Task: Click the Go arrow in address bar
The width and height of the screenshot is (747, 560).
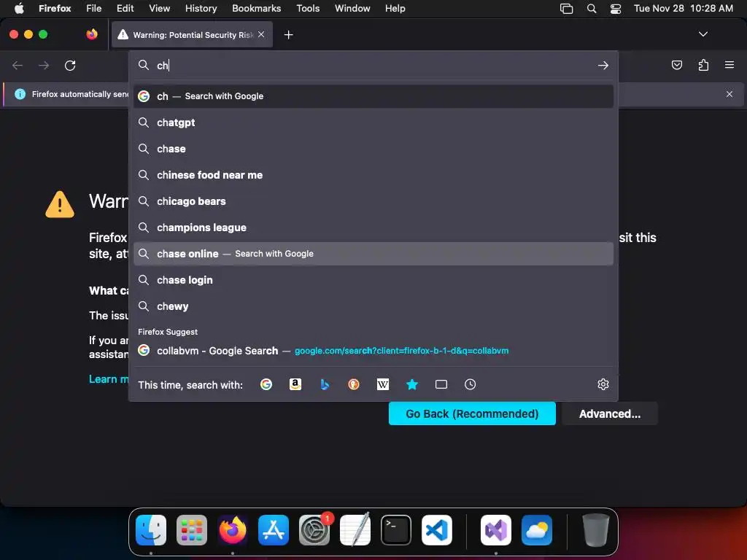Action: point(603,65)
